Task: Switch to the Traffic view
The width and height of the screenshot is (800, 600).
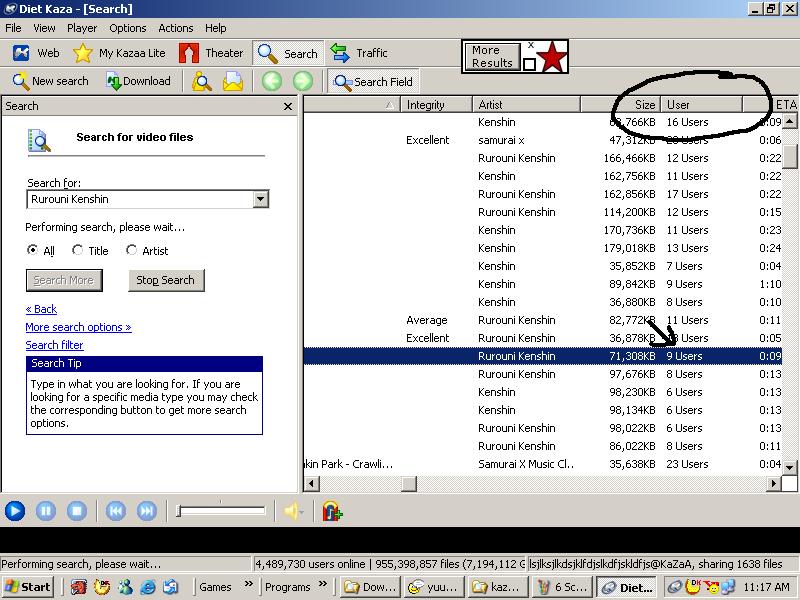Action: 359,53
